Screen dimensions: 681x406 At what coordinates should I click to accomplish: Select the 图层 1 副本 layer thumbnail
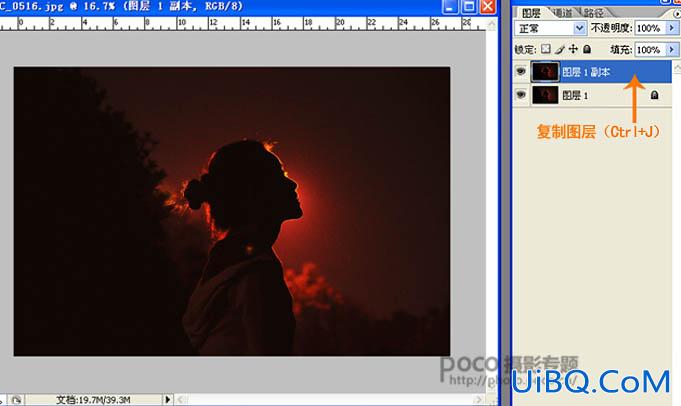click(545, 72)
